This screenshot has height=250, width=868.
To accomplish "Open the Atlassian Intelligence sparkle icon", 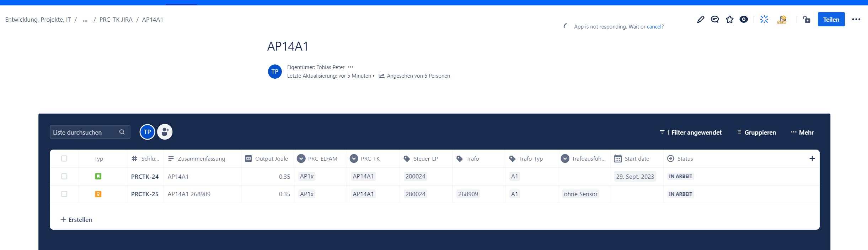I will [x=764, y=20].
